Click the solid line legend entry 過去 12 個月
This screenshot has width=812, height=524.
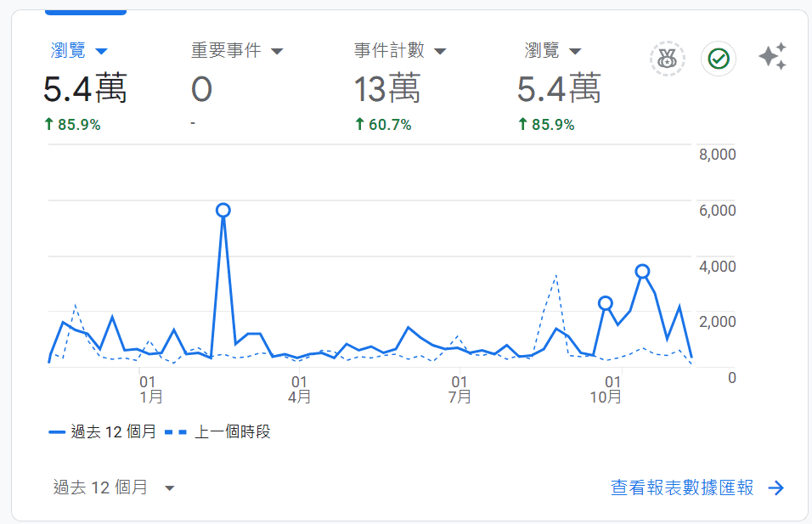pos(103,432)
